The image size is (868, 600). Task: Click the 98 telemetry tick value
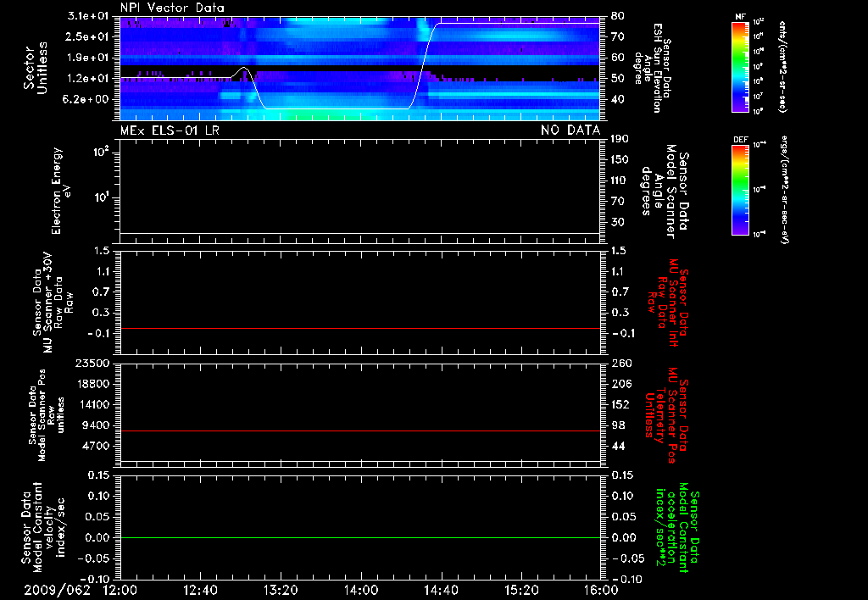pyautogui.click(x=618, y=425)
